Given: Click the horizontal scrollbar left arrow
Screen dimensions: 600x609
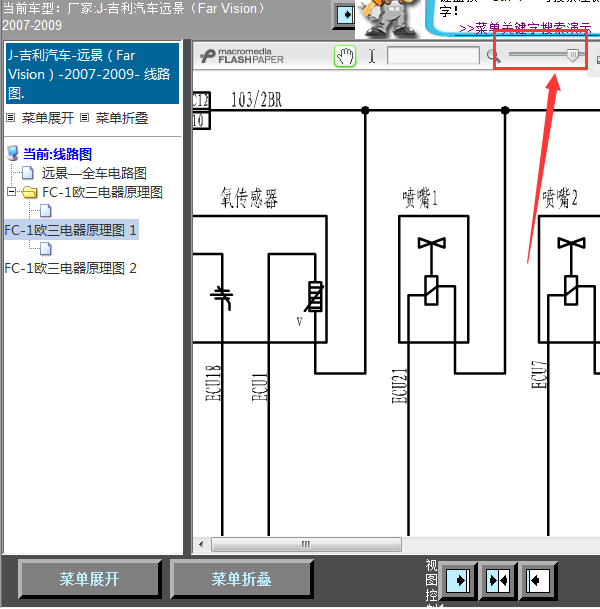Looking at the screenshot, I should [201, 544].
